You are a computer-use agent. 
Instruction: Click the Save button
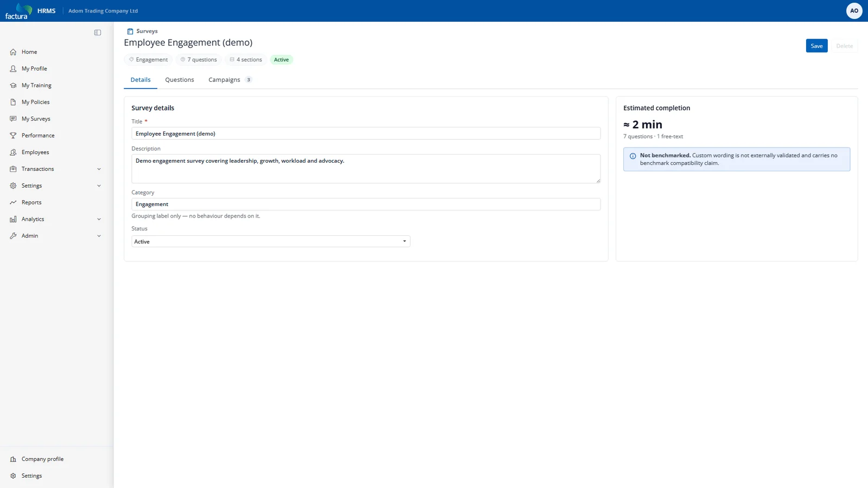tap(816, 46)
